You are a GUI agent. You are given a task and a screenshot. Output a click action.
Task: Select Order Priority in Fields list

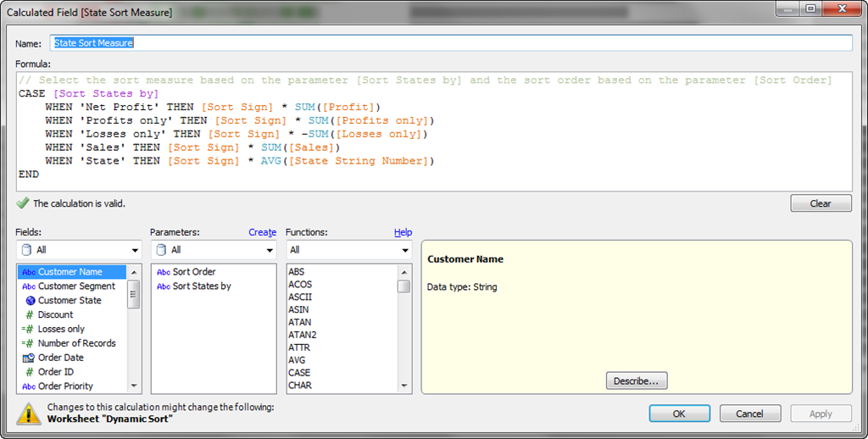[x=73, y=386]
